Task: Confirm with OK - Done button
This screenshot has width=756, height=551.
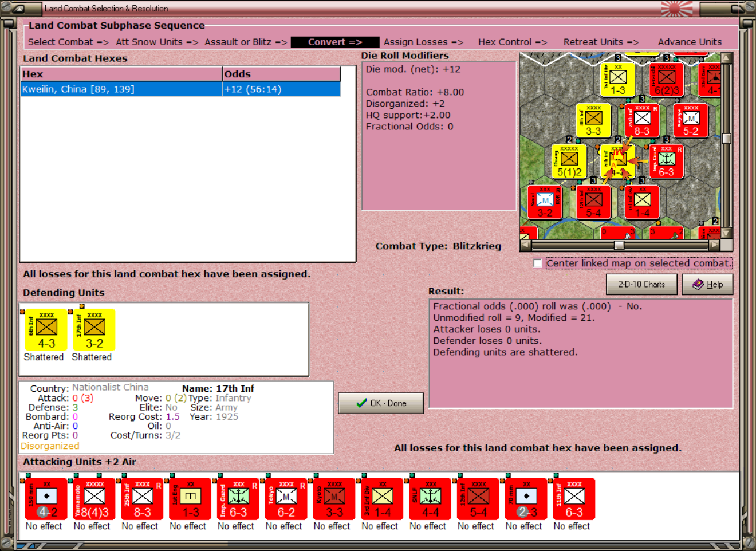Action: coord(381,403)
